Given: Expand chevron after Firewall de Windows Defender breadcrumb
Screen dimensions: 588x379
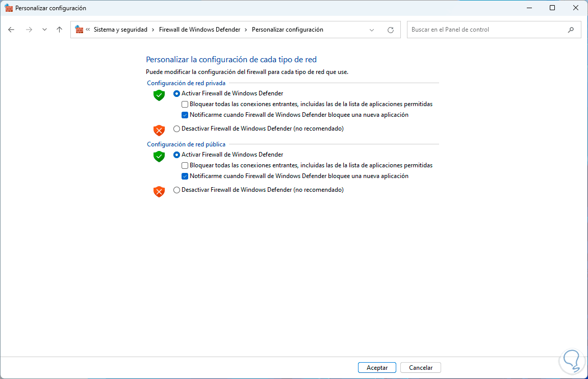Looking at the screenshot, I should (246, 30).
